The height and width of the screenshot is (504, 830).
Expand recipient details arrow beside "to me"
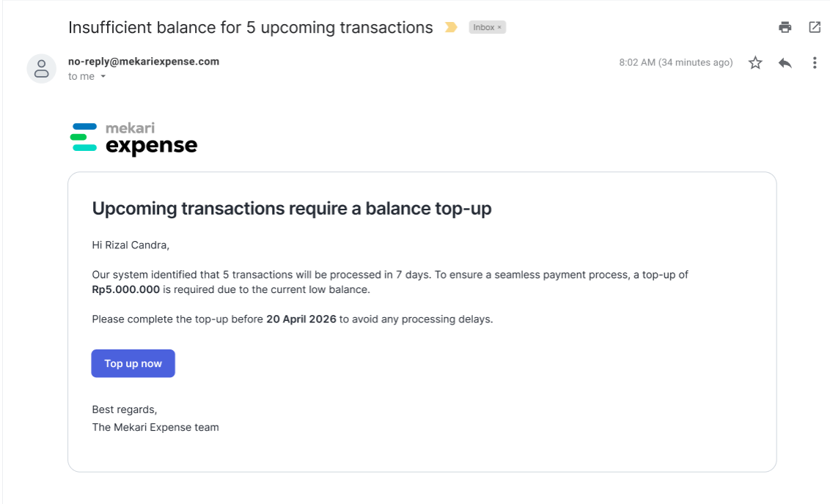tap(103, 77)
